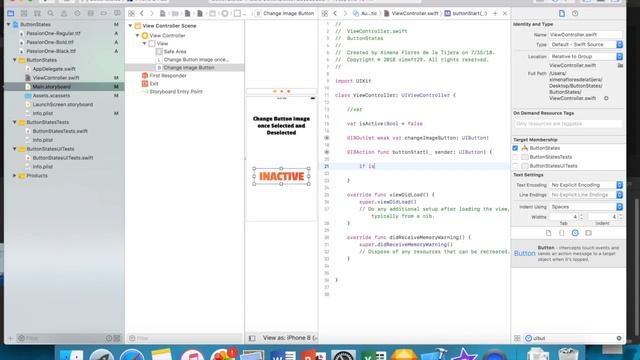
Task: Click the library filter field showing uibut
Action: [573, 338]
